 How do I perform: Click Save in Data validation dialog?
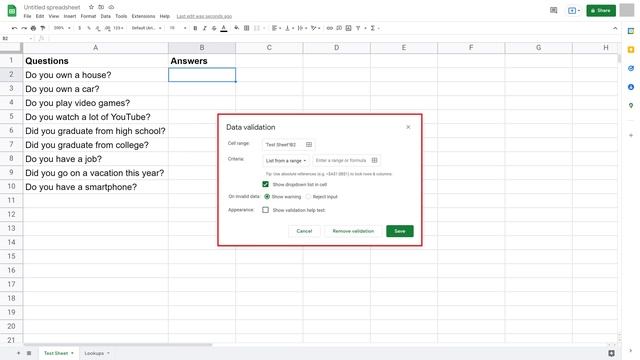(400, 231)
